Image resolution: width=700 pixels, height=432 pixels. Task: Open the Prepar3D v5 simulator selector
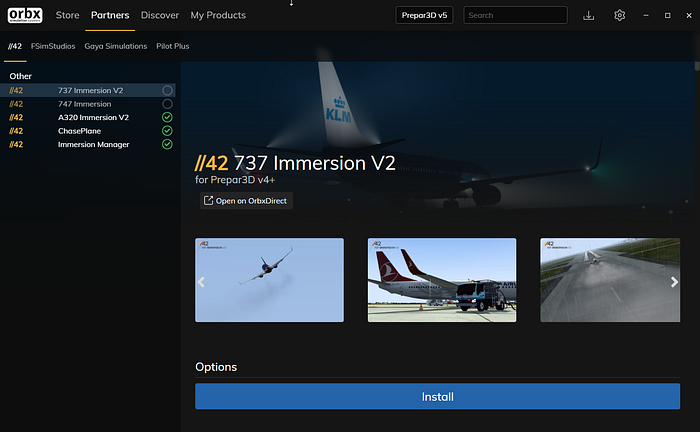coord(424,15)
